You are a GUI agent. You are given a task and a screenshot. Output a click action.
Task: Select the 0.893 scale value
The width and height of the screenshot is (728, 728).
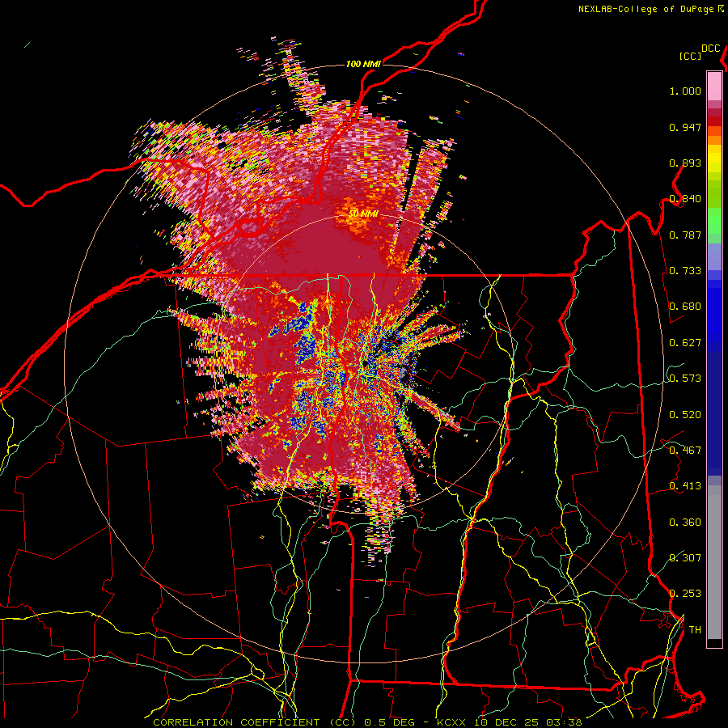click(685, 163)
